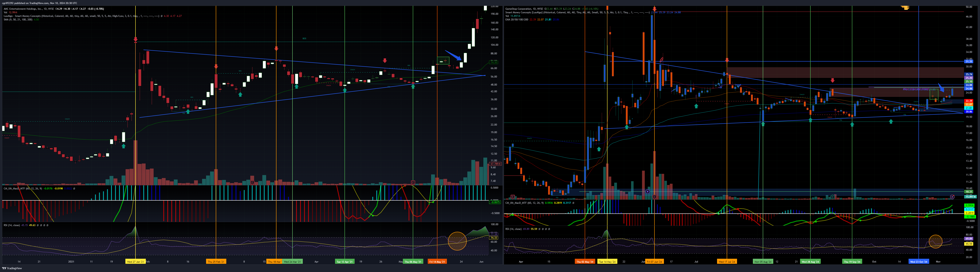Click the 22.07 orange price label
Image resolution: width=980 pixels, height=272 pixels.
point(969,104)
